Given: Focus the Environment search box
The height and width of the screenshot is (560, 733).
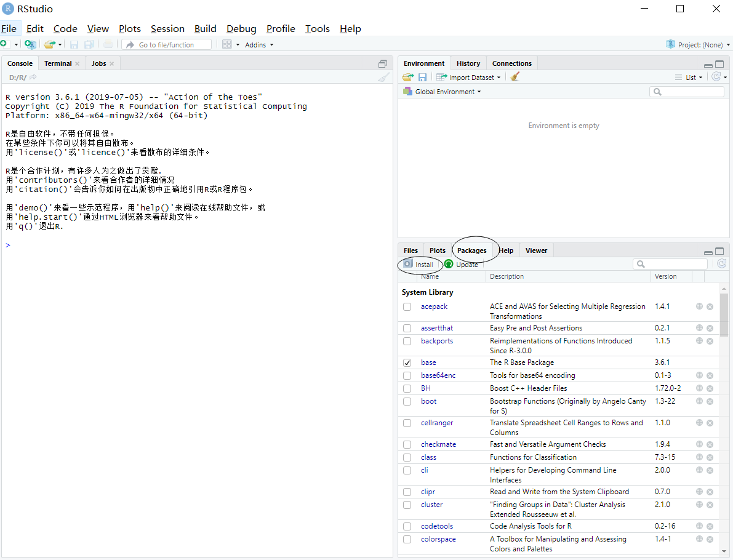Looking at the screenshot, I should [687, 92].
